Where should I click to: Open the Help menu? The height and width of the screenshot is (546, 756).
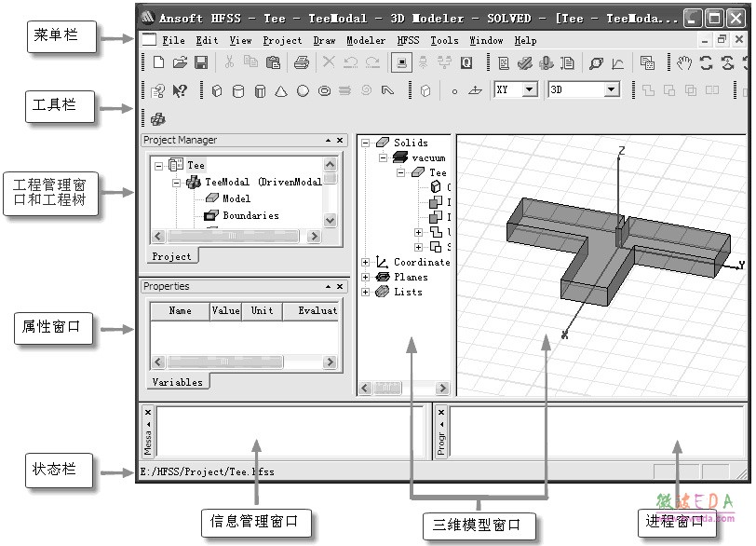pos(525,40)
